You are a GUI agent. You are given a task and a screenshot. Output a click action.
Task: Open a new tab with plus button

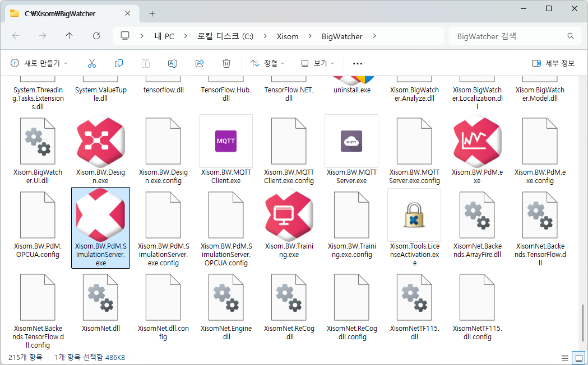[152, 13]
